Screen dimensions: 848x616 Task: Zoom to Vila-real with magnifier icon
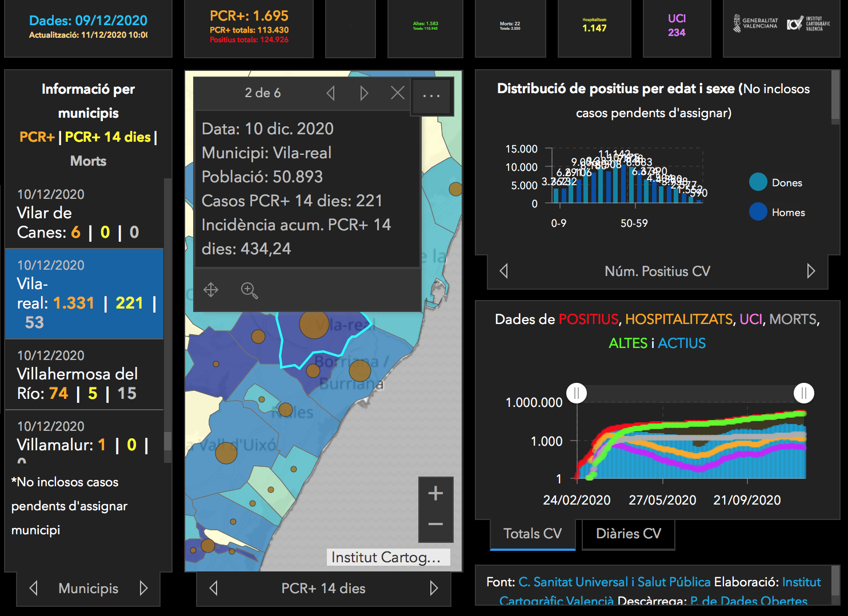tap(249, 290)
